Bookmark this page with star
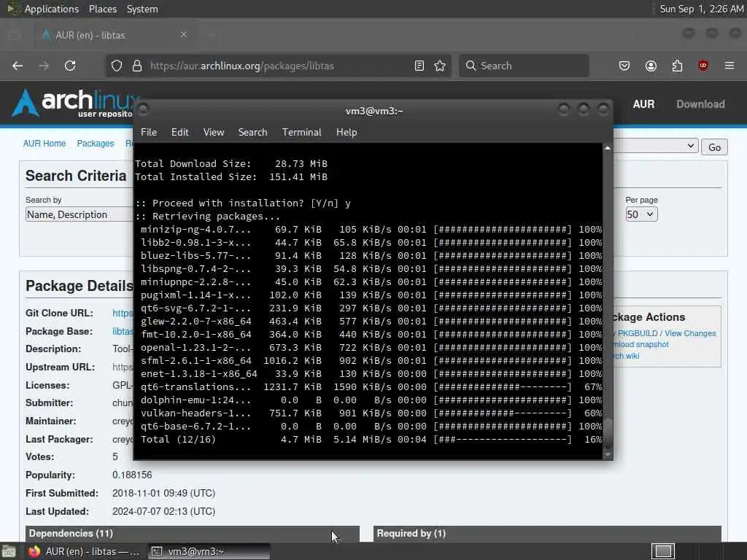 (x=440, y=66)
